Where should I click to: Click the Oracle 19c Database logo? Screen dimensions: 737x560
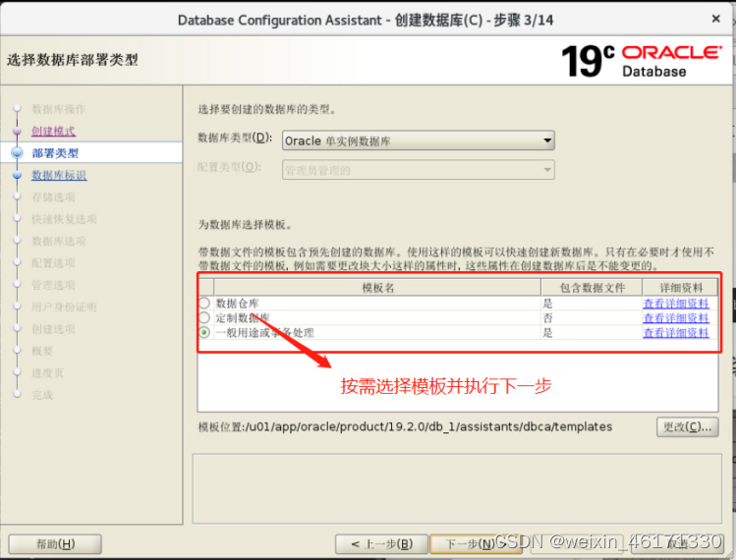point(642,61)
